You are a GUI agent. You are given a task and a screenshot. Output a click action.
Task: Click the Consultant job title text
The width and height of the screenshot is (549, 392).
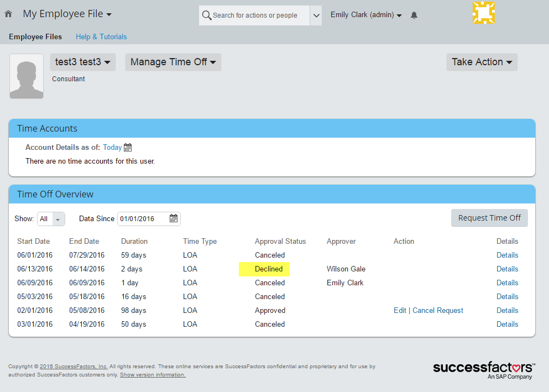69,79
